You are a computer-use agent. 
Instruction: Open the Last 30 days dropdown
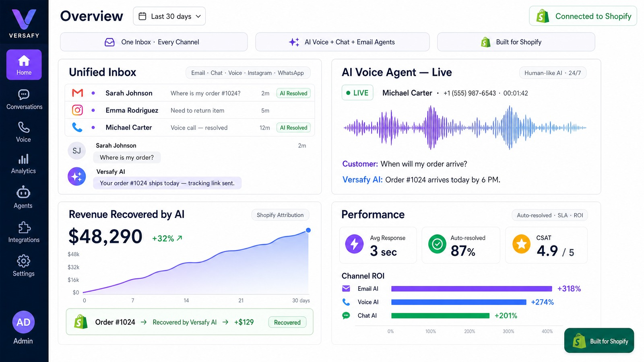pos(169,16)
